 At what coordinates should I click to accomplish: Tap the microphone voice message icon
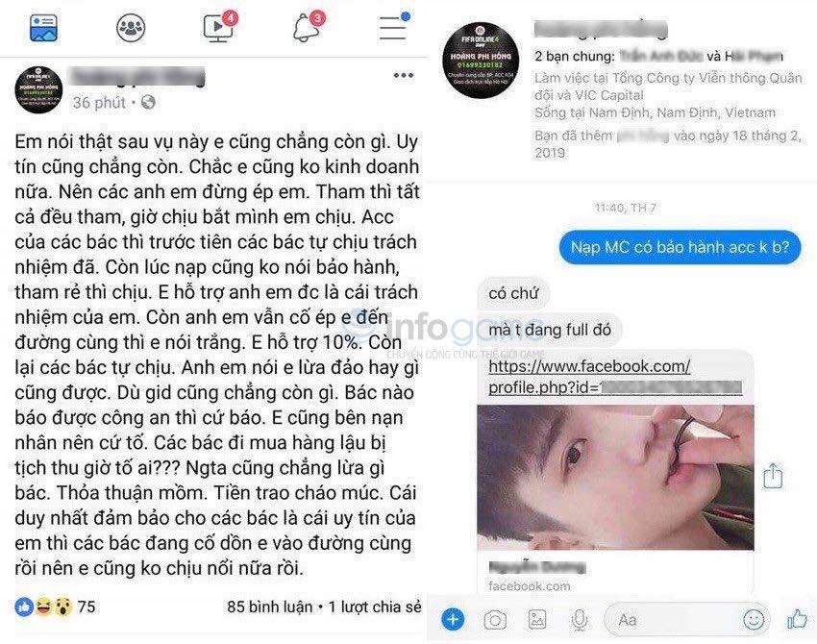click(x=579, y=620)
